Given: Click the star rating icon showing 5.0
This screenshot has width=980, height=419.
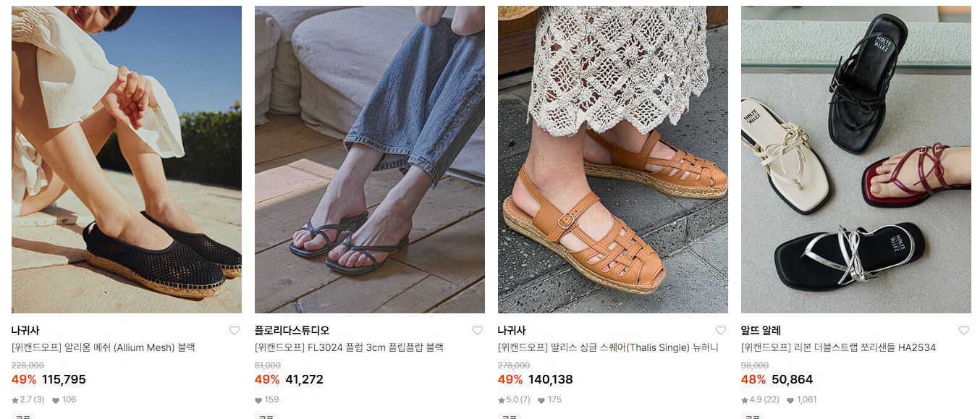Looking at the screenshot, I should 502,400.
